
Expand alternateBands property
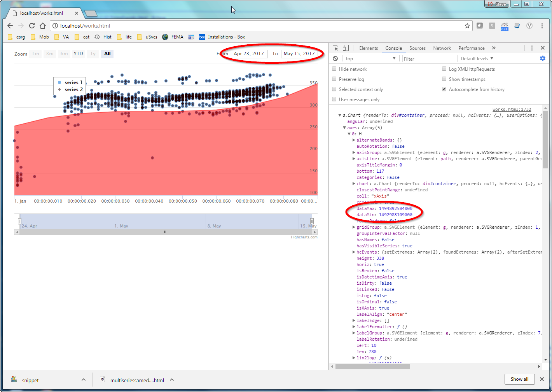click(354, 140)
